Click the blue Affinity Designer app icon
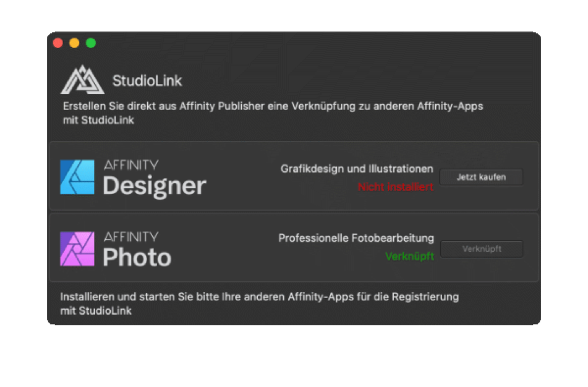Image resolution: width=588 pixels, height=387 pixels. (x=77, y=177)
